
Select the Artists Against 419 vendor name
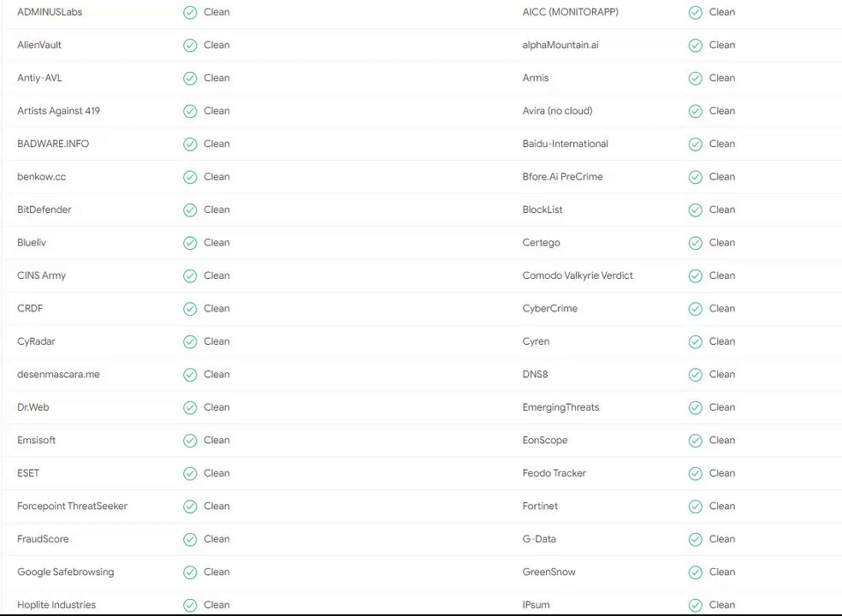[x=58, y=110]
